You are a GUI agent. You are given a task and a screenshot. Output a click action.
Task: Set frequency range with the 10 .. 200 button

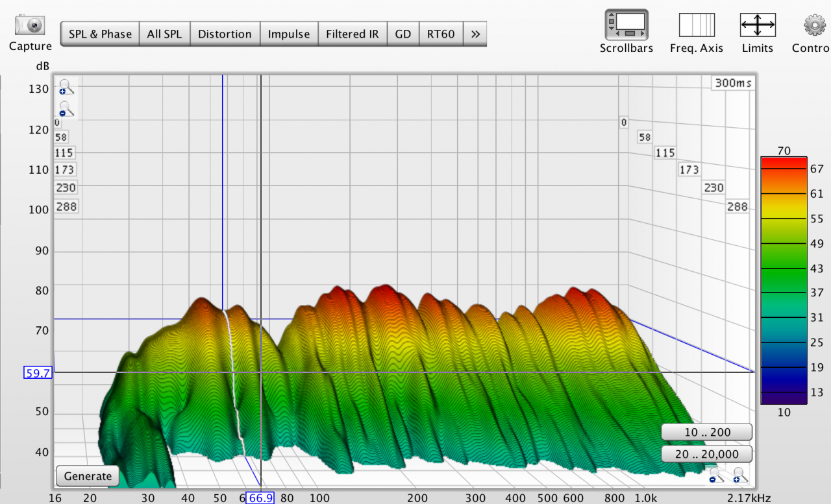(x=706, y=432)
